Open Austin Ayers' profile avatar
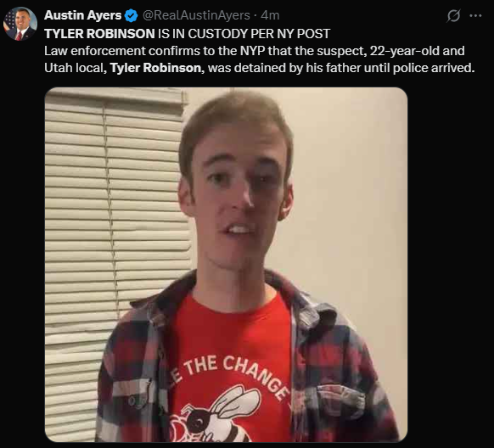Image resolution: width=494 pixels, height=448 pixels. pyautogui.click(x=20, y=24)
